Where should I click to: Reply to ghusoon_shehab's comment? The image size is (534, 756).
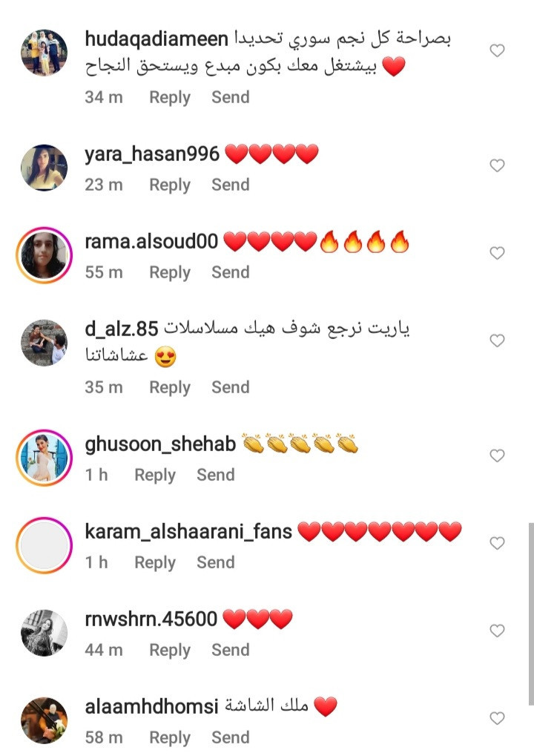point(155,475)
